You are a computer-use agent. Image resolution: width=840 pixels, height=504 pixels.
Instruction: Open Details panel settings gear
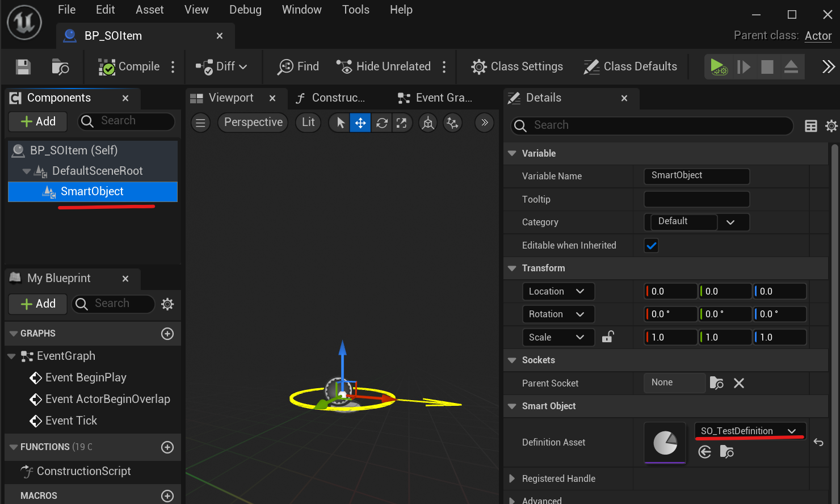click(831, 126)
